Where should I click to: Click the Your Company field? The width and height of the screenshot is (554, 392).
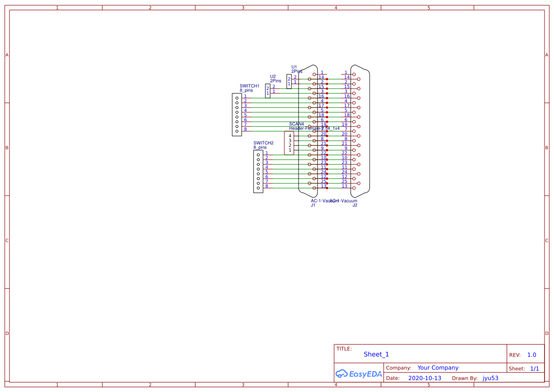click(437, 367)
